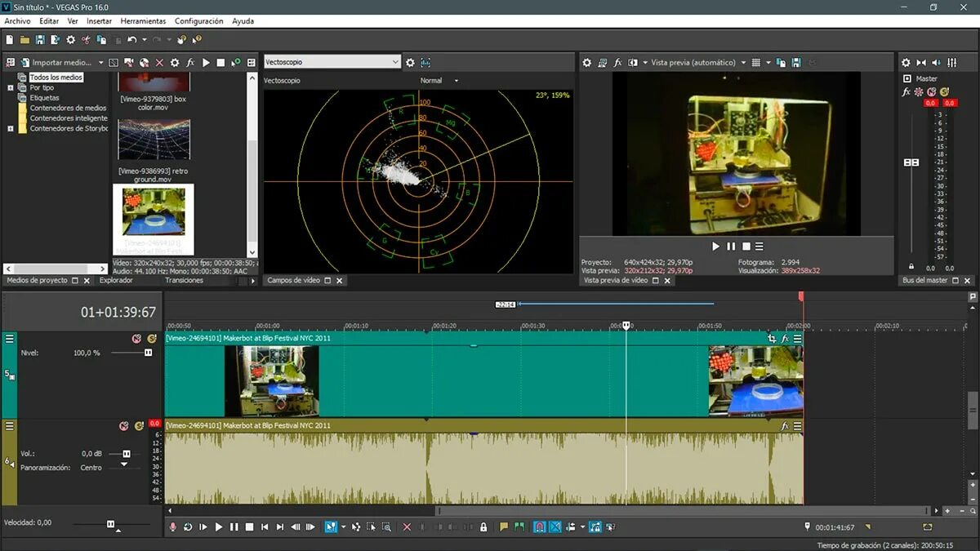Open the Master bus FX button
Image resolution: width=980 pixels, height=551 pixels.
906,92
